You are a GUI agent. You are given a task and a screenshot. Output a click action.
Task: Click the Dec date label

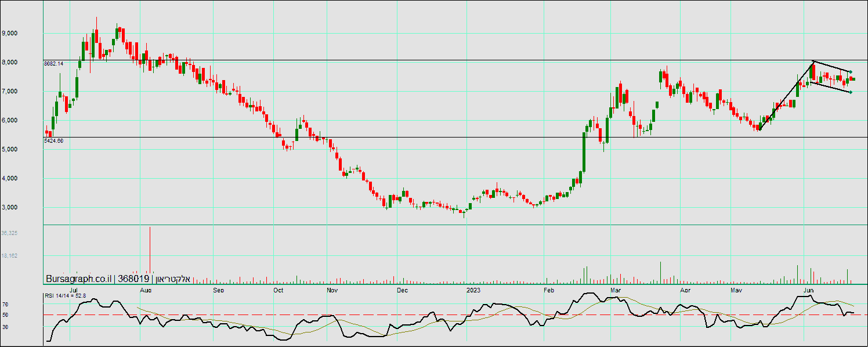[402, 289]
